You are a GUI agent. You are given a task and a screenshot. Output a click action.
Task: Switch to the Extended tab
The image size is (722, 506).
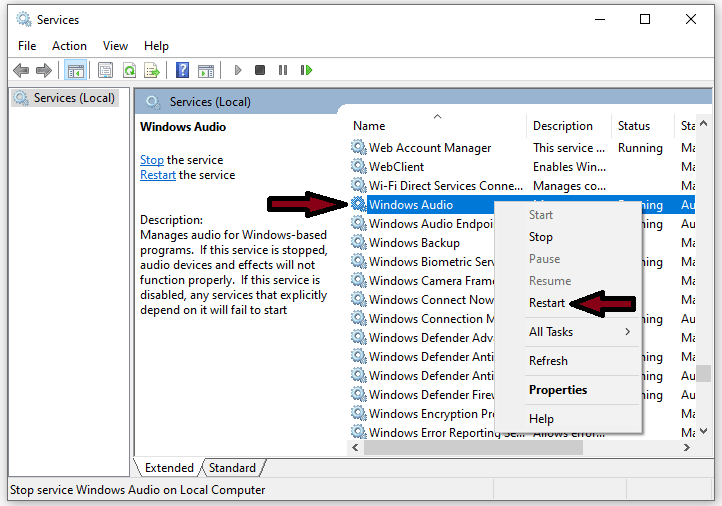pyautogui.click(x=169, y=468)
